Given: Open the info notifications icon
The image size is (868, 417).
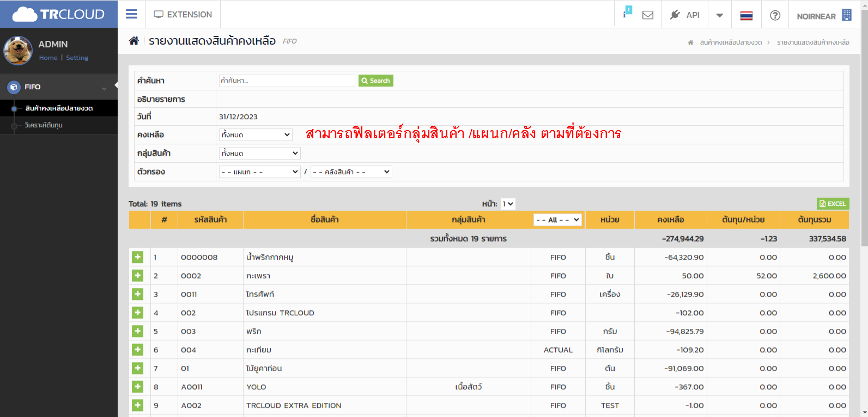Looking at the screenshot, I should (x=624, y=14).
